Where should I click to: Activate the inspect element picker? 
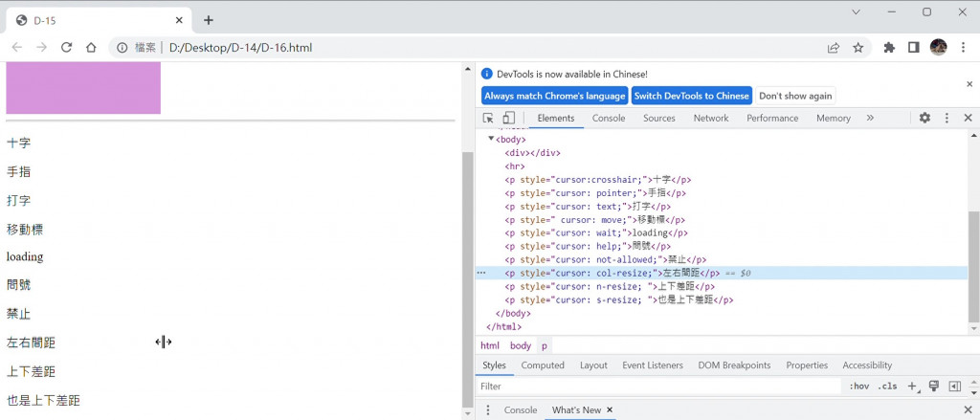(x=489, y=118)
